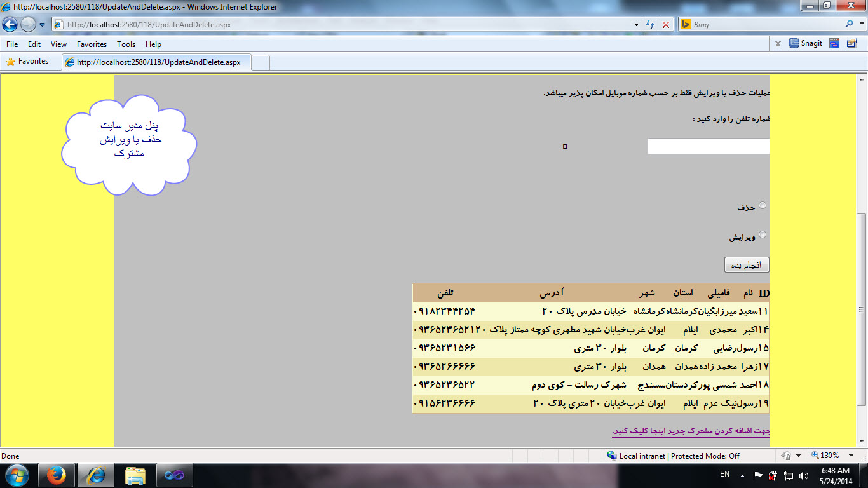Open Windows Explorer folder on the taskbar
Viewport: 868px width, 488px height.
click(x=135, y=475)
